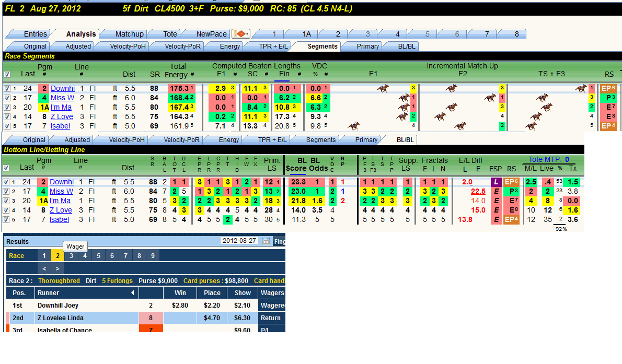Open the lower Primary sub-tab
This screenshot has height=364, width=622.
[366, 140]
